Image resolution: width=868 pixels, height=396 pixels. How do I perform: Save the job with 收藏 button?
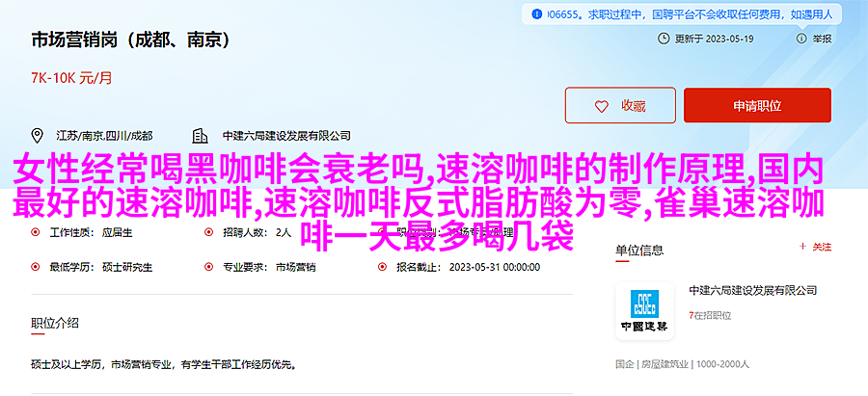620,105
